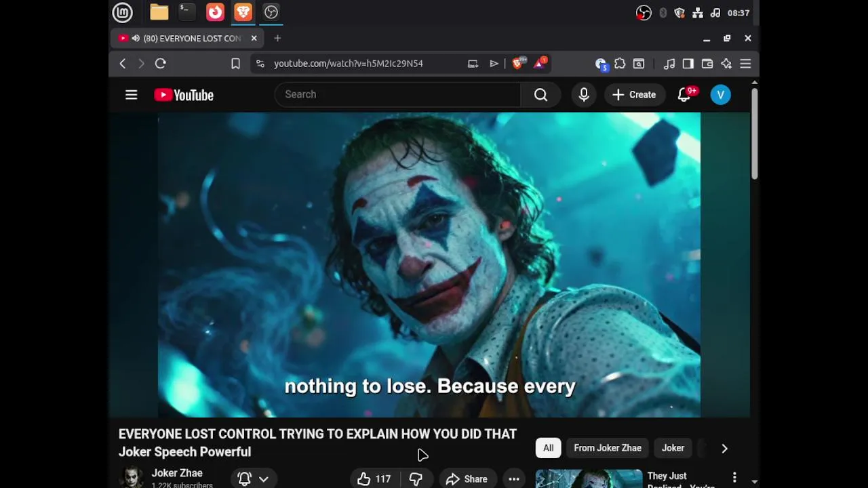Click the send/playlist arrow icon in address bar
Viewport: 868px width, 488px height.
click(494, 64)
